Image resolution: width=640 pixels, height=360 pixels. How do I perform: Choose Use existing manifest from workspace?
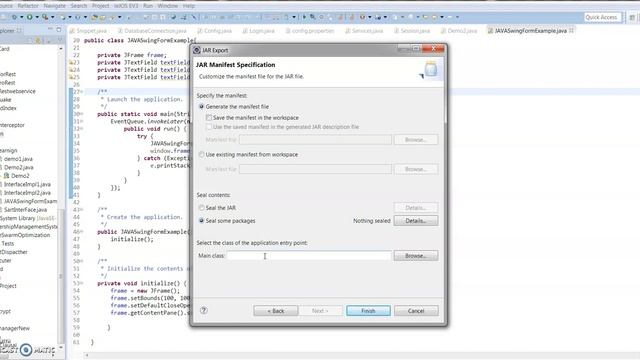201,155
